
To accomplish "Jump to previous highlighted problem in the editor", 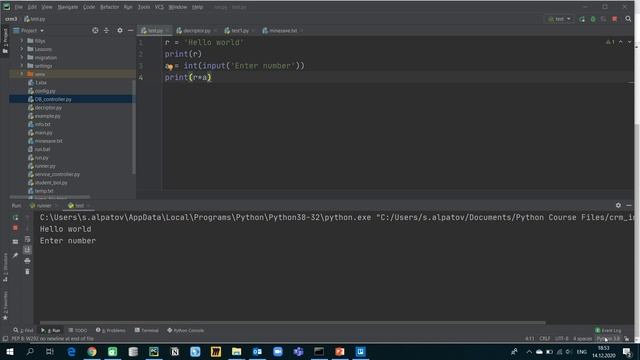I will point(621,42).
